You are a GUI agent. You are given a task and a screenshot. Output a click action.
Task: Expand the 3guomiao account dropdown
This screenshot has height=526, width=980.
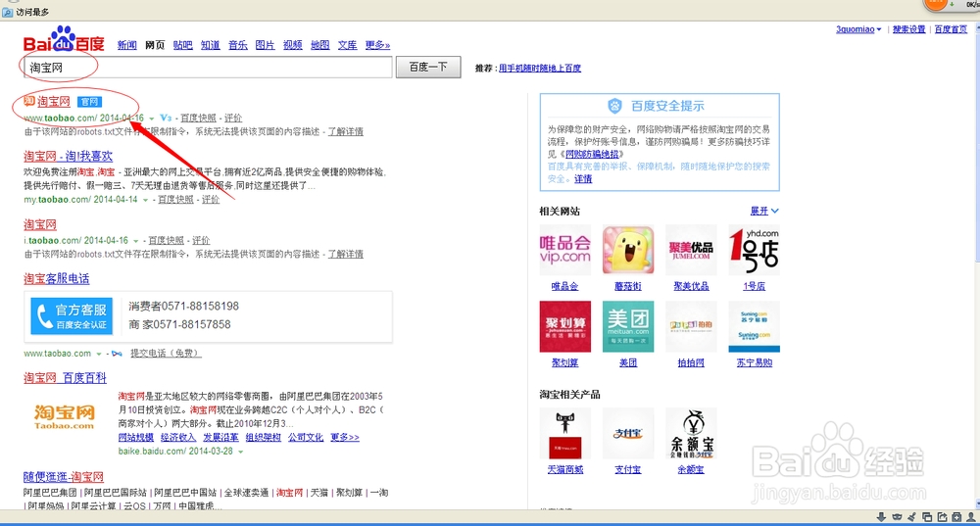pos(878,29)
